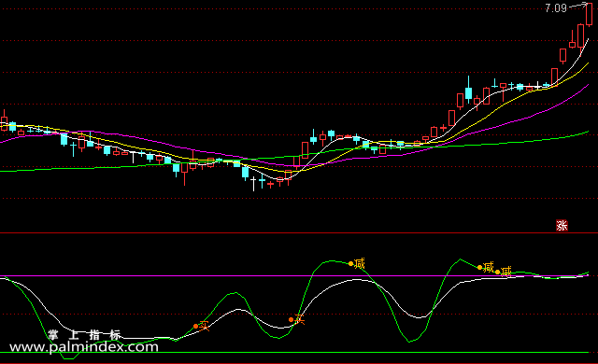Image resolution: width=598 pixels, height=364 pixels.
Task: Click the first red candlestick at the left edge
Action: pos(4,121)
